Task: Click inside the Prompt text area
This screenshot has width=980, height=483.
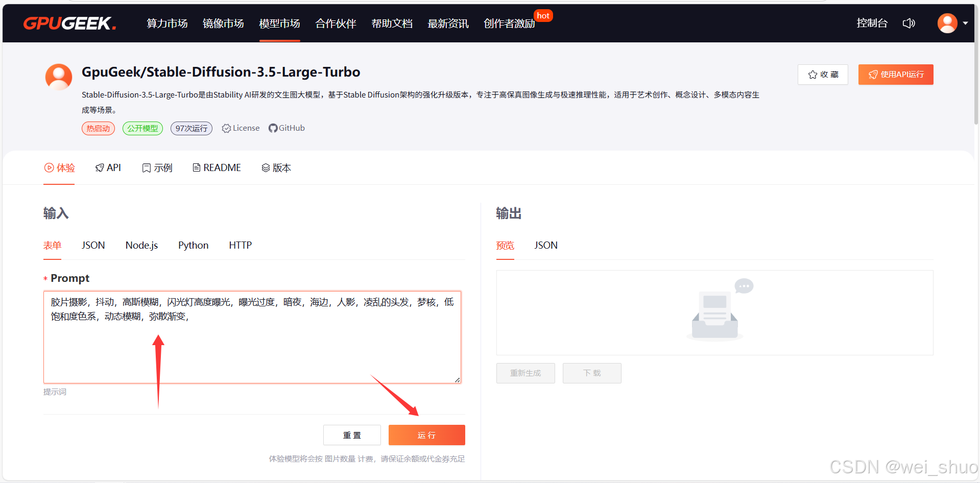Action: pos(252,337)
